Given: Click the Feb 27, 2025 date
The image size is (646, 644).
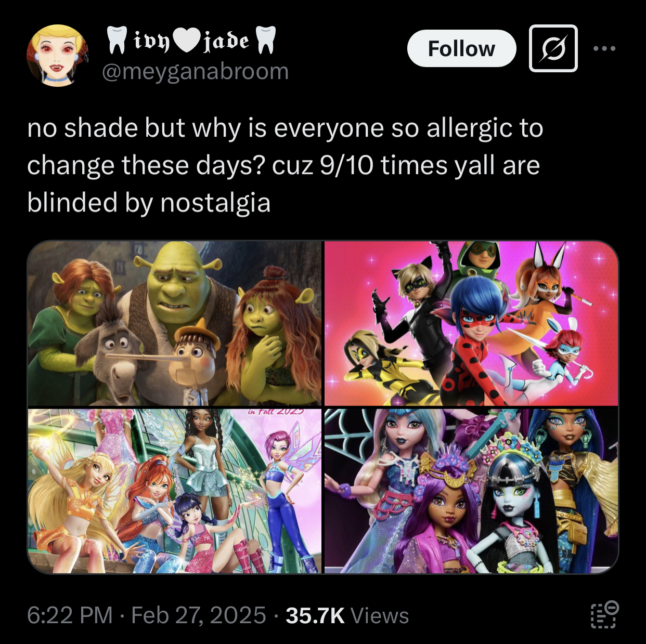Looking at the screenshot, I should pyautogui.click(x=199, y=615).
